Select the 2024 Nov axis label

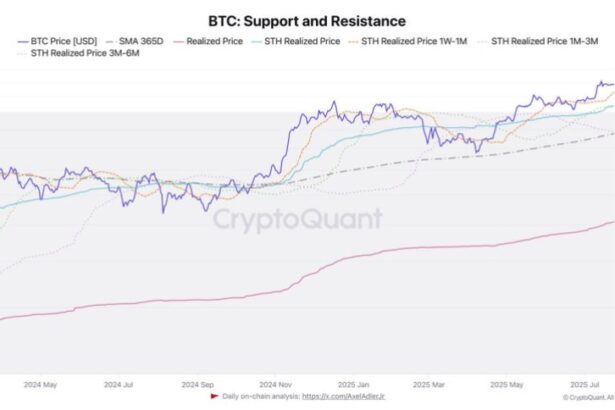[275, 383]
